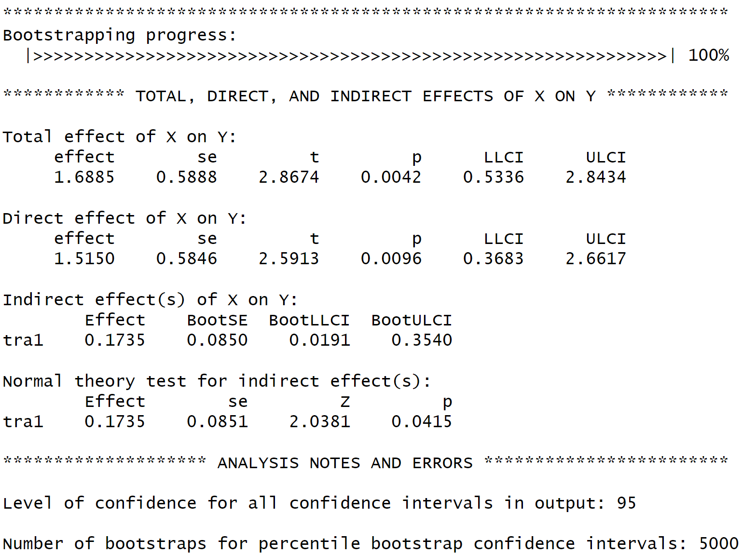The width and height of the screenshot is (756, 554).
Task: Click the 100% progress value
Action: coord(708,55)
